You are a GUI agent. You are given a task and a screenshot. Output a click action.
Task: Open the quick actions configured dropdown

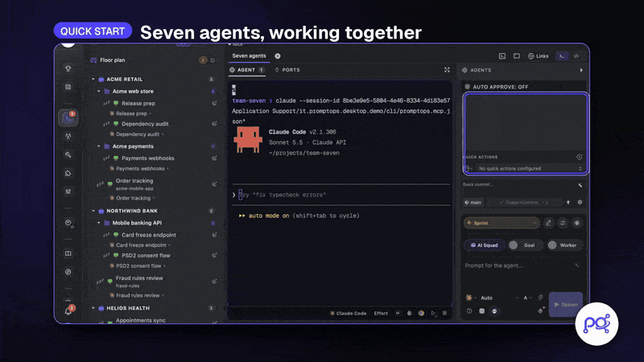[530, 169]
